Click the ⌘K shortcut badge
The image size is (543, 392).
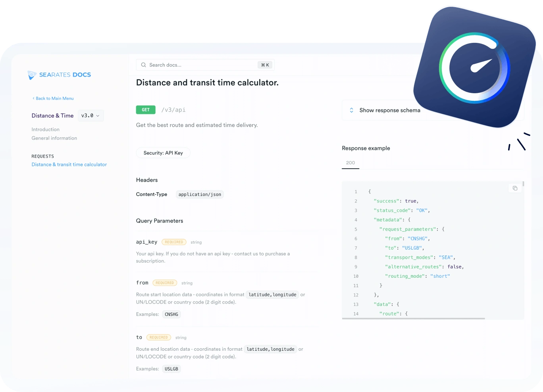pyautogui.click(x=265, y=65)
